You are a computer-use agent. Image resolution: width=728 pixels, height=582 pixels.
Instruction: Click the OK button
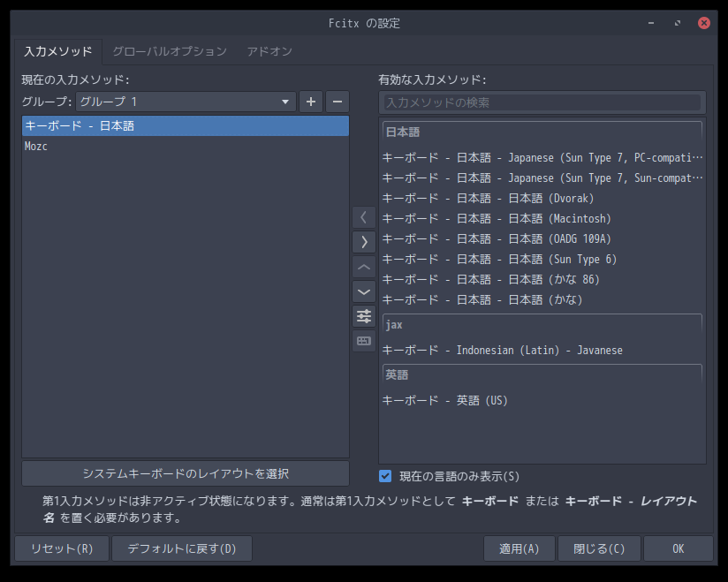pos(679,548)
